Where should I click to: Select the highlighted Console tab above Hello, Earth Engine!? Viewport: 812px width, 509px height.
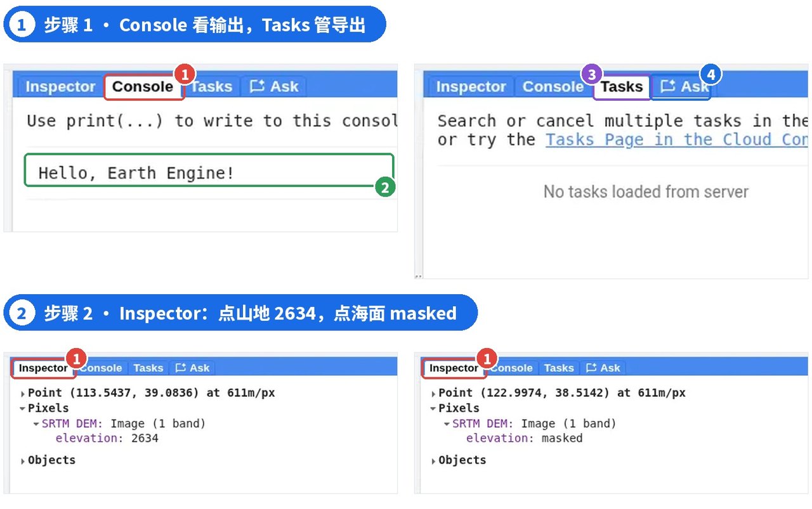pos(143,87)
